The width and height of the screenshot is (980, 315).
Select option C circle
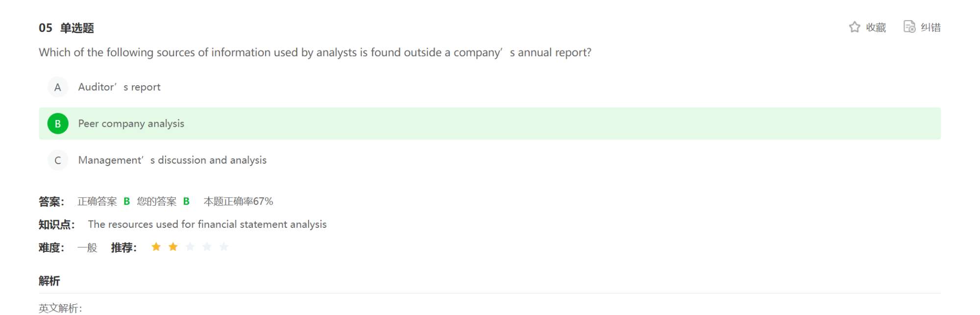point(58,160)
